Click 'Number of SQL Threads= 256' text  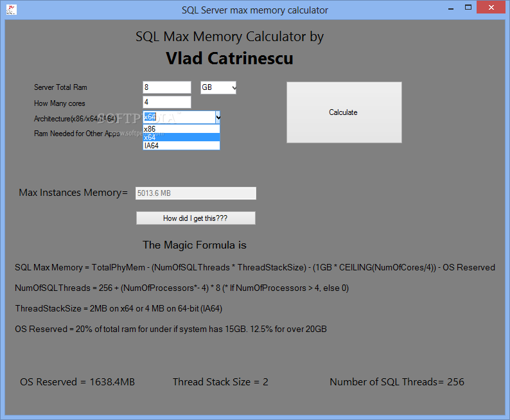click(397, 381)
